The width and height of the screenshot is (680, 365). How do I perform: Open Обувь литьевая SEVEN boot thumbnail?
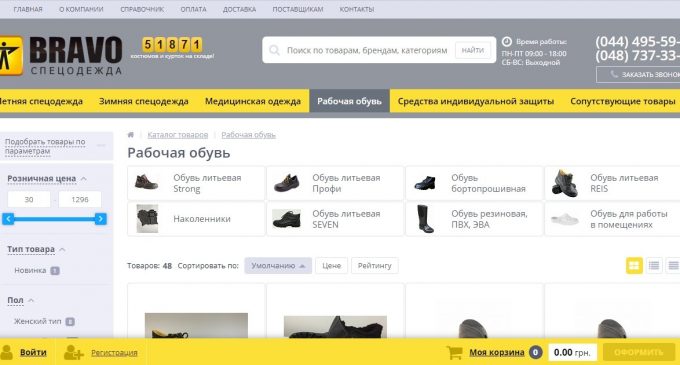pyautogui.click(x=286, y=219)
